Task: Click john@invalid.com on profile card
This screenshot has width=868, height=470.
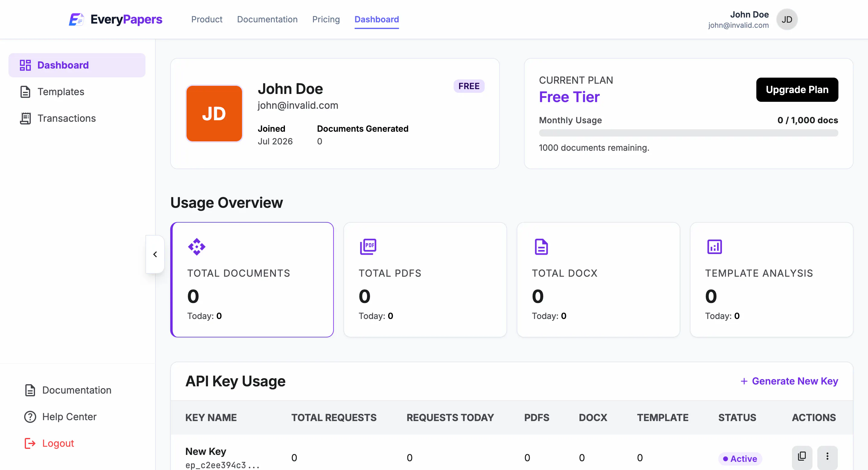Action: 298,105
